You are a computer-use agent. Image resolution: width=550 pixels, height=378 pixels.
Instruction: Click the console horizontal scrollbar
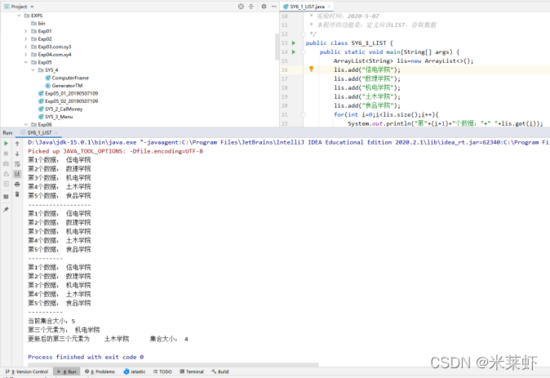point(174,365)
